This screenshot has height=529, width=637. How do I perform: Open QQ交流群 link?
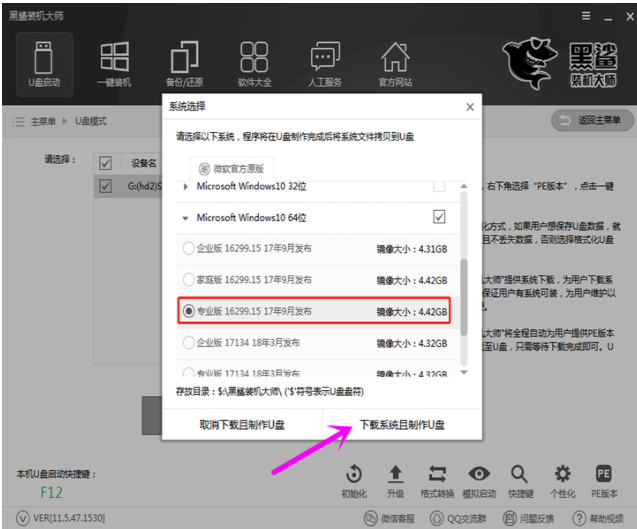tap(458, 518)
